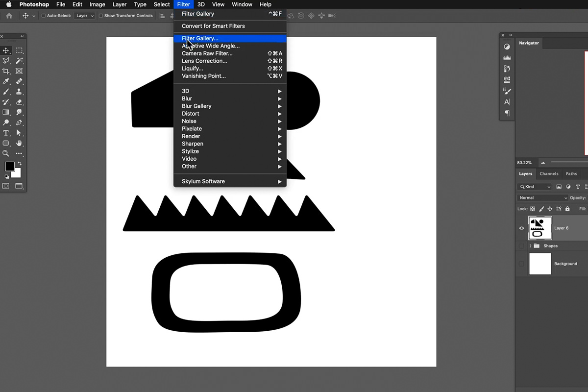Screen dimensions: 588x392
Task: Toggle lock position icon
Action: point(550,209)
